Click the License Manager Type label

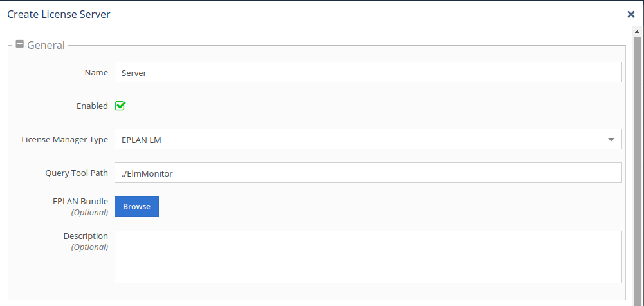(x=64, y=139)
